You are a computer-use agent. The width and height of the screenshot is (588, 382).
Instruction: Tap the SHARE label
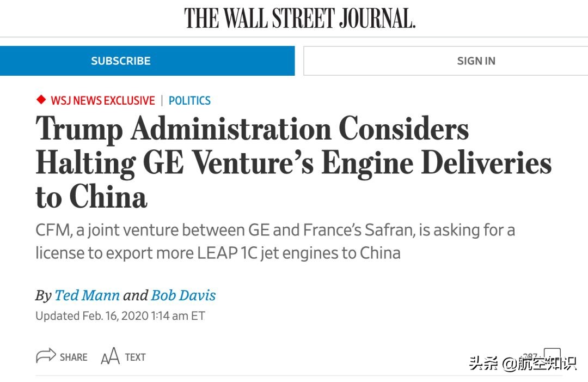point(73,357)
